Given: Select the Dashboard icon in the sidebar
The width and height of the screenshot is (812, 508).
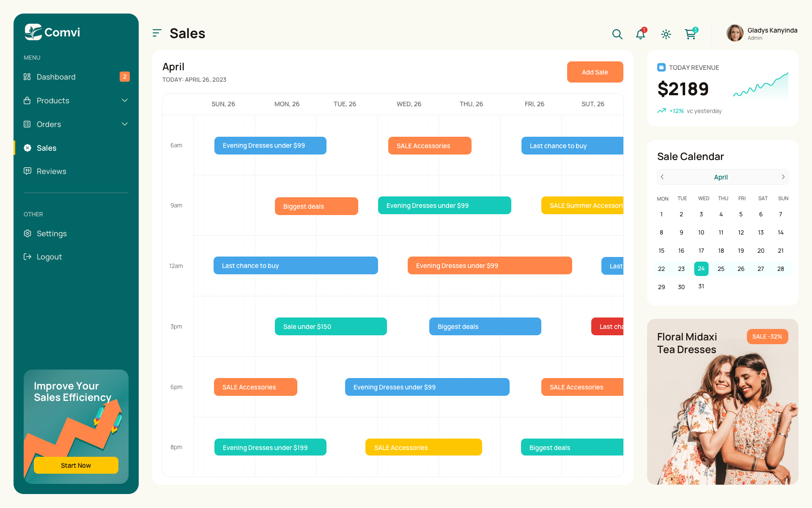Looking at the screenshot, I should tap(27, 77).
